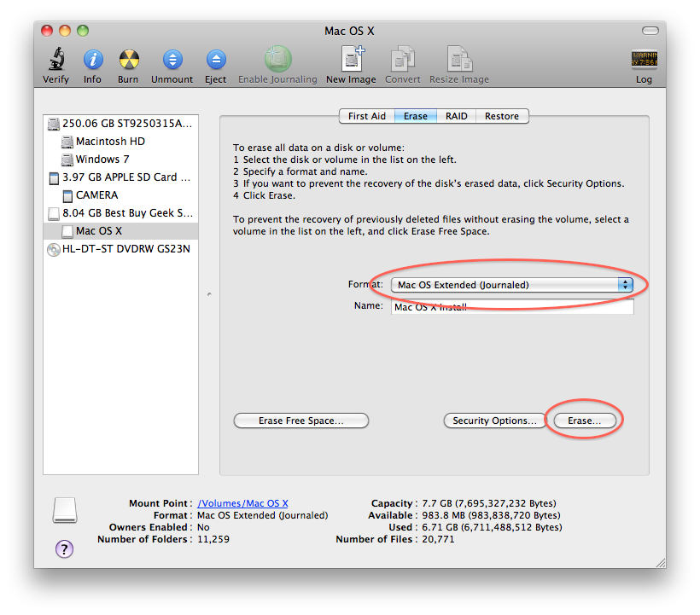Switch to the Erase tab
700x615 pixels.
point(416,116)
